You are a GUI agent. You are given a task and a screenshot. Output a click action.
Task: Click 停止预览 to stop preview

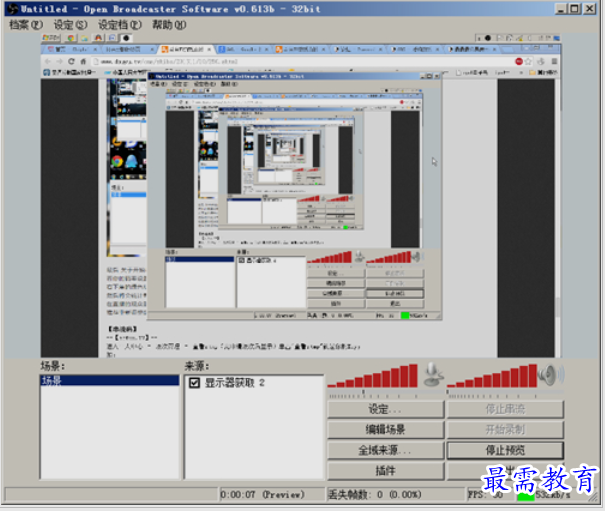(505, 450)
